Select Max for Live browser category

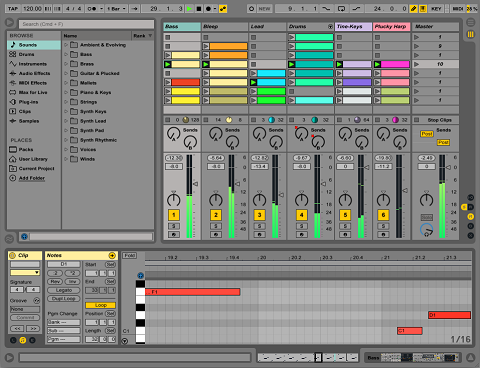[33, 92]
